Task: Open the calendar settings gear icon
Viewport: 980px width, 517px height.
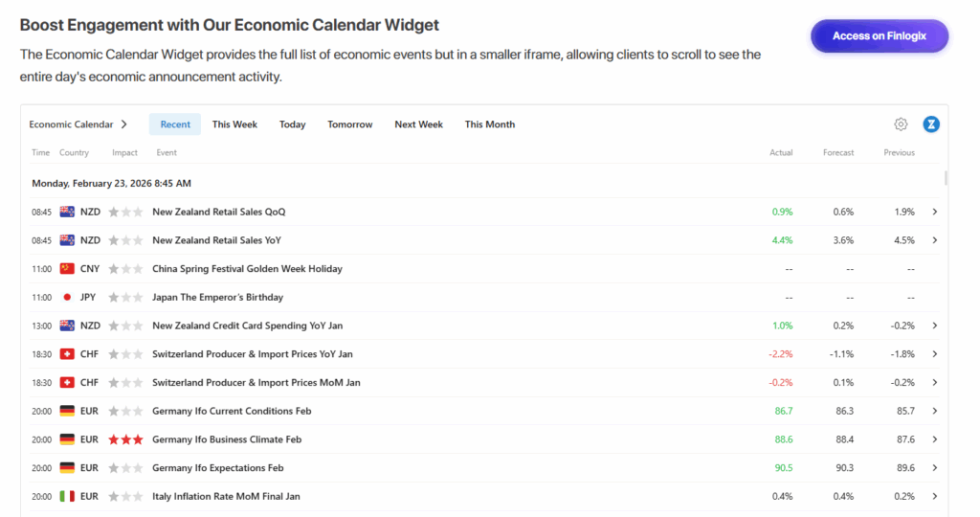Action: pos(901,124)
